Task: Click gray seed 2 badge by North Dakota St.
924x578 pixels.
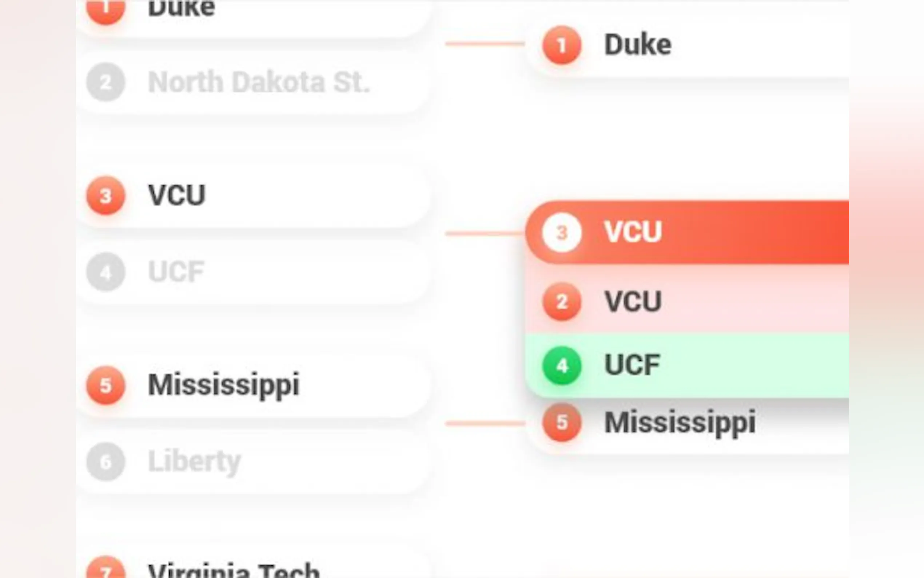Action: pyautogui.click(x=105, y=82)
